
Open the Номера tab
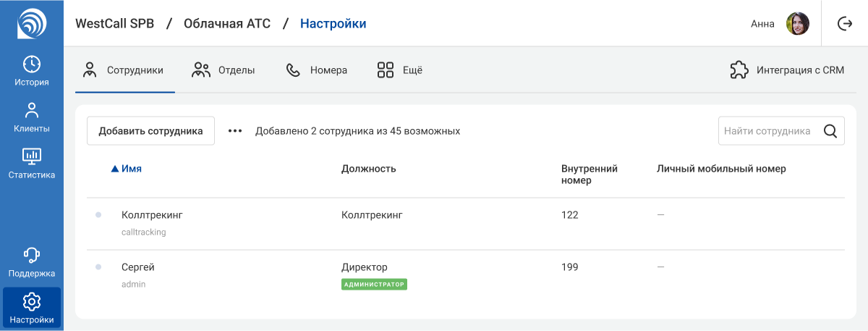(x=317, y=70)
